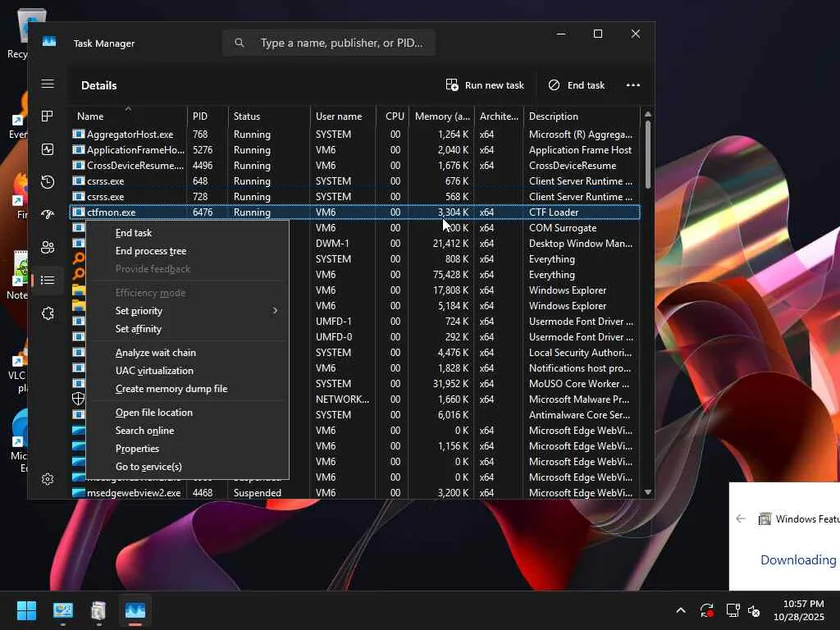Click the process list scroll-down arrow
840x630 pixels.
pos(648,492)
